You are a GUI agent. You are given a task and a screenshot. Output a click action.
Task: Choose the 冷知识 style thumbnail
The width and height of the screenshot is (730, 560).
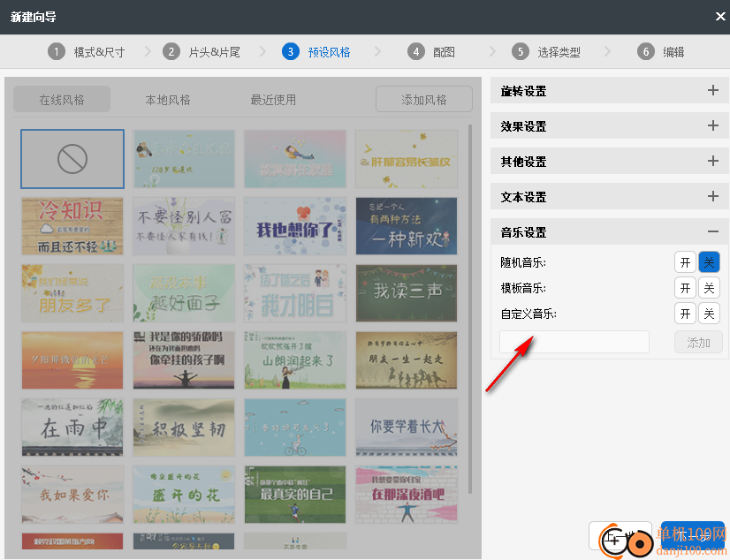[x=72, y=226]
